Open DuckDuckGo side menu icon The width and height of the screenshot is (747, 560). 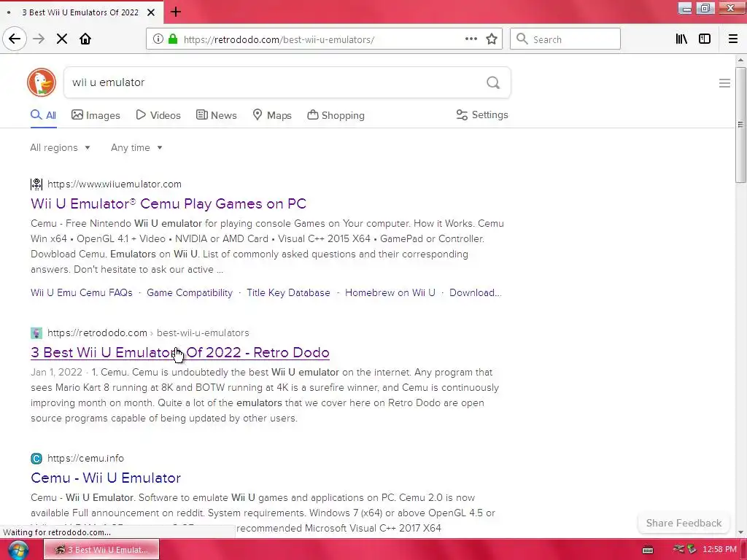point(724,83)
